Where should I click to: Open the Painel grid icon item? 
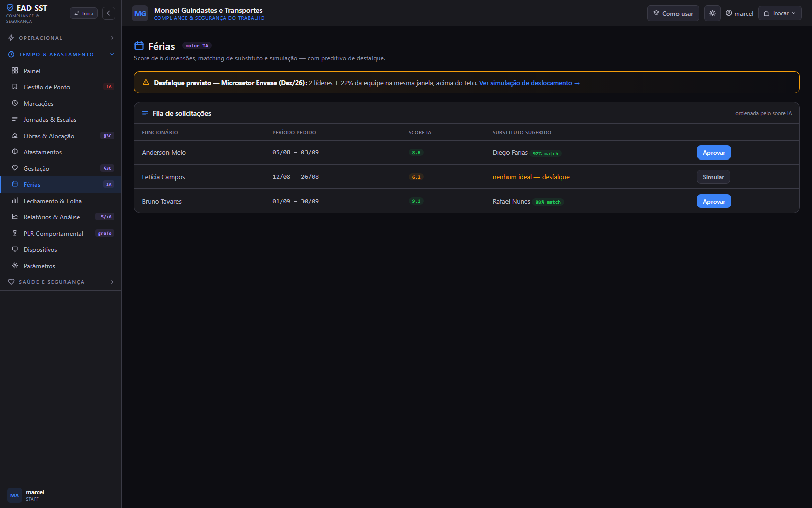[15, 71]
